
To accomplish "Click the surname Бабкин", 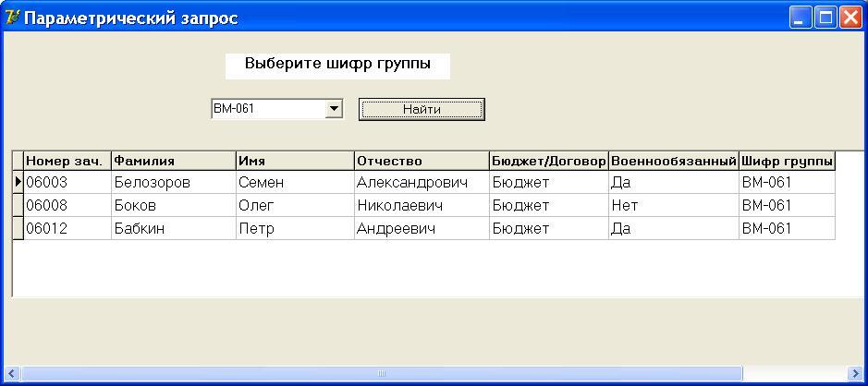I will pyautogui.click(x=140, y=228).
